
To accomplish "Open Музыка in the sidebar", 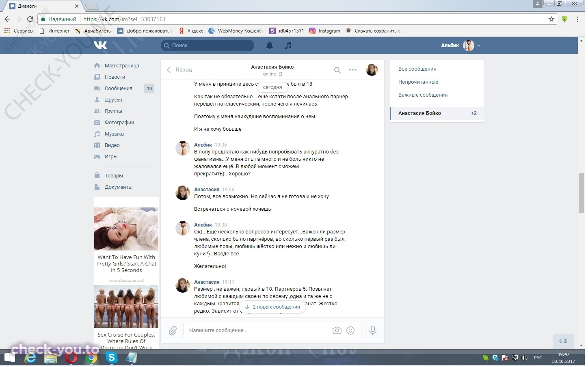I will pos(109,134).
